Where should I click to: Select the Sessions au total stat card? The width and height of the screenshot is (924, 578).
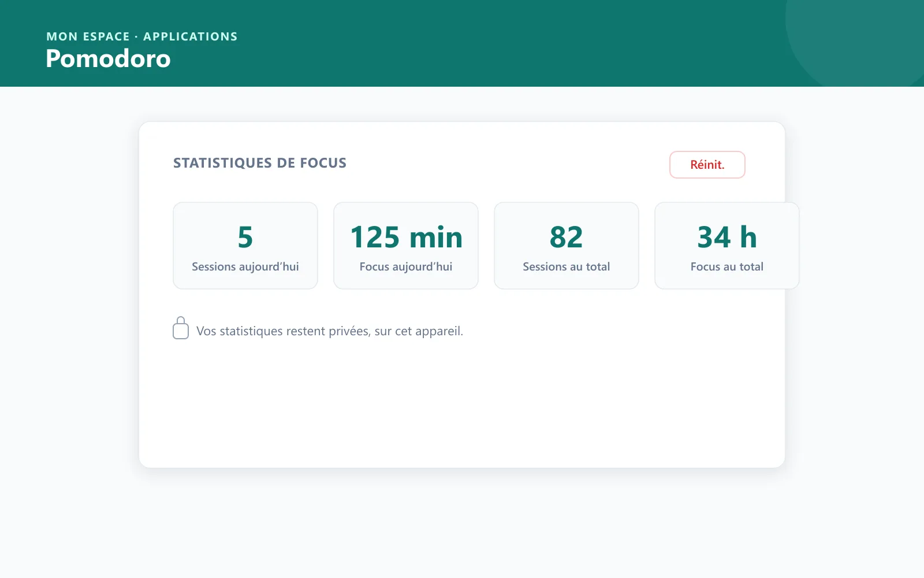click(x=567, y=246)
